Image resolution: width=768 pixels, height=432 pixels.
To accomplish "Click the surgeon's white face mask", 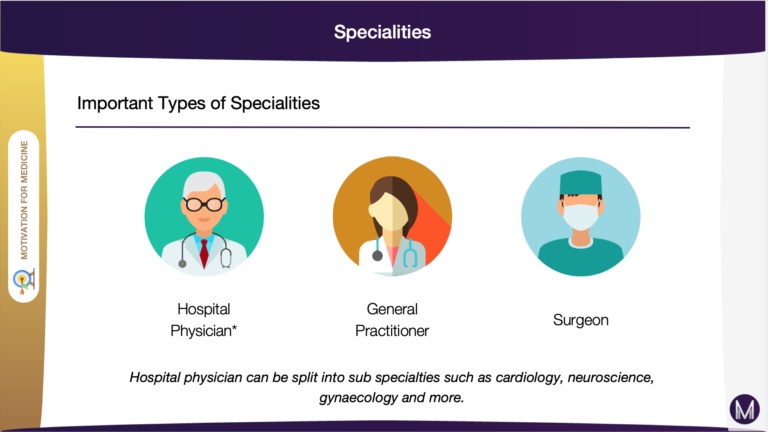I will click(x=581, y=216).
